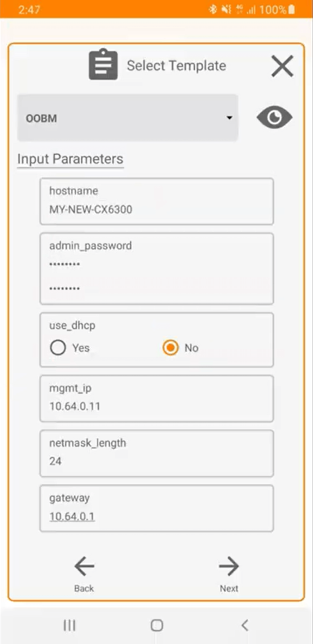Click the right arrow Next icon
This screenshot has height=644, width=313.
click(228, 566)
